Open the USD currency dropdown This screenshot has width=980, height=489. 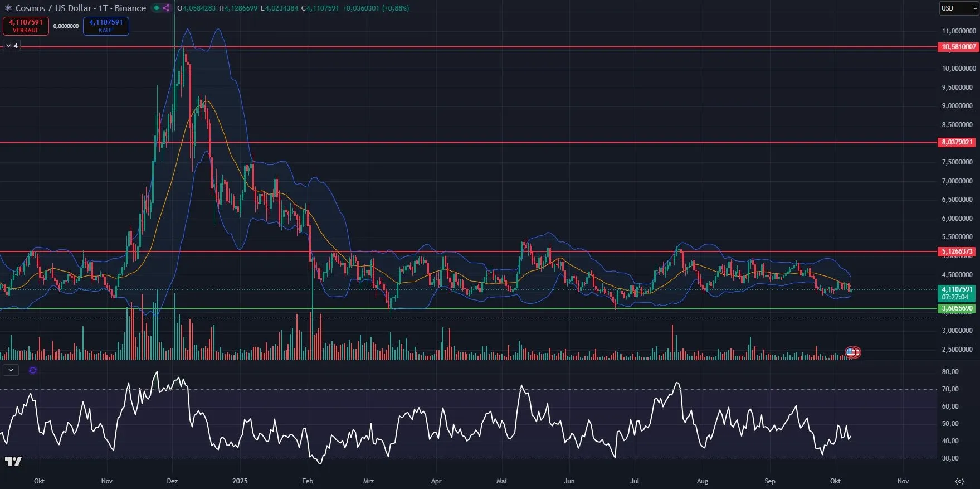pyautogui.click(x=958, y=8)
